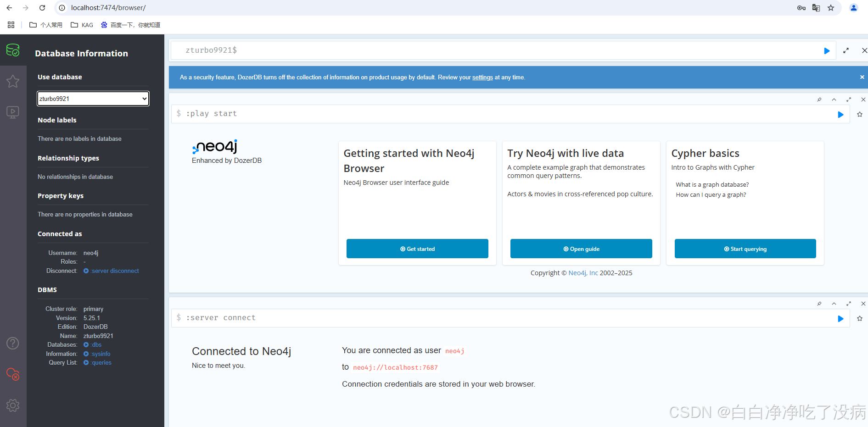
Task: Close the :server connect frame
Action: (x=863, y=304)
